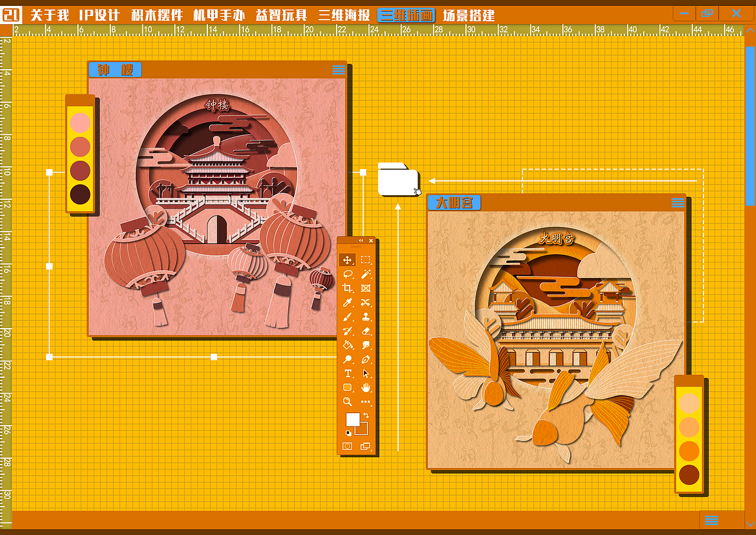Image resolution: width=756 pixels, height=535 pixels.
Task: Open the 三维海报 menu
Action: tap(344, 15)
